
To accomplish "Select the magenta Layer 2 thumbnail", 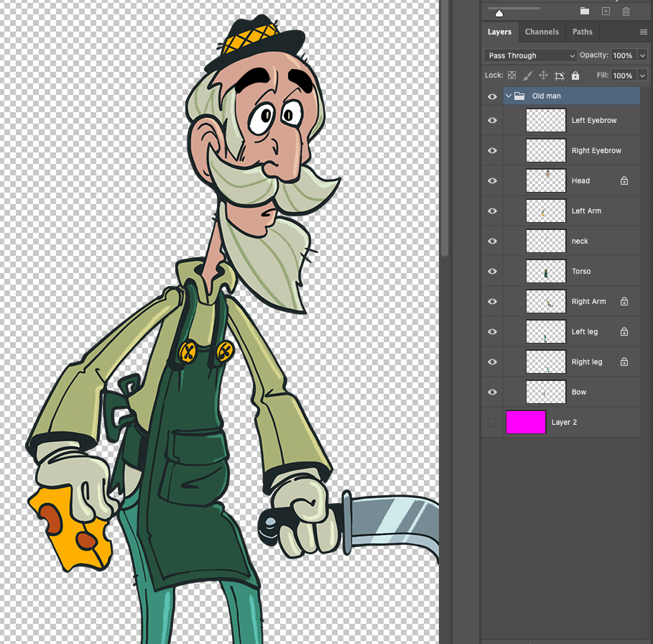I will click(x=526, y=422).
